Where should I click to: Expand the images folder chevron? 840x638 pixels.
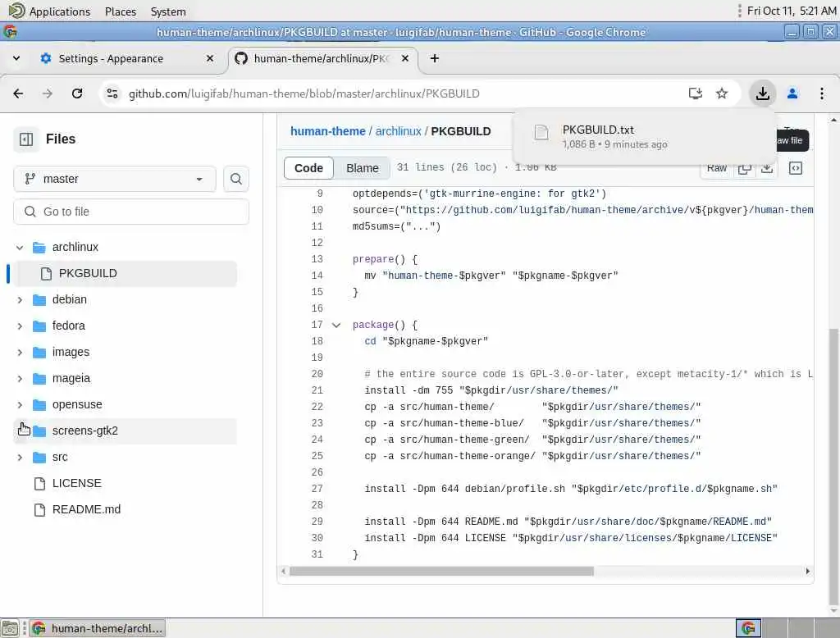[x=20, y=353]
